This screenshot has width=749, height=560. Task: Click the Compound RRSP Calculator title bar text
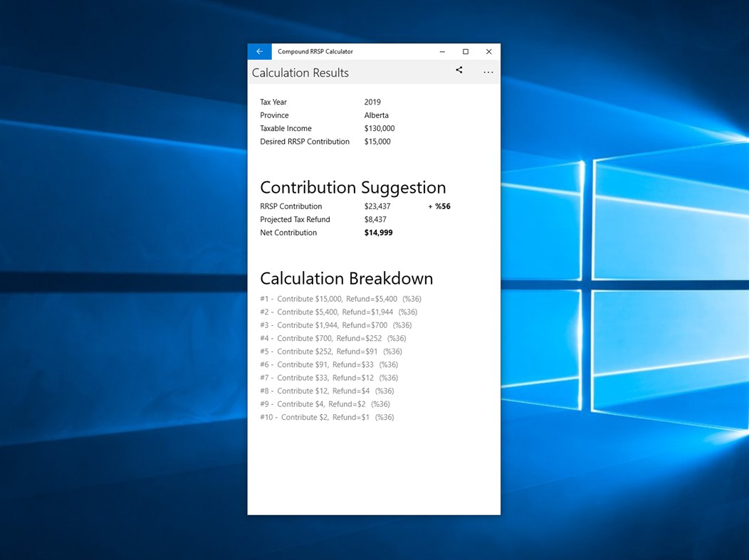[x=314, y=51]
